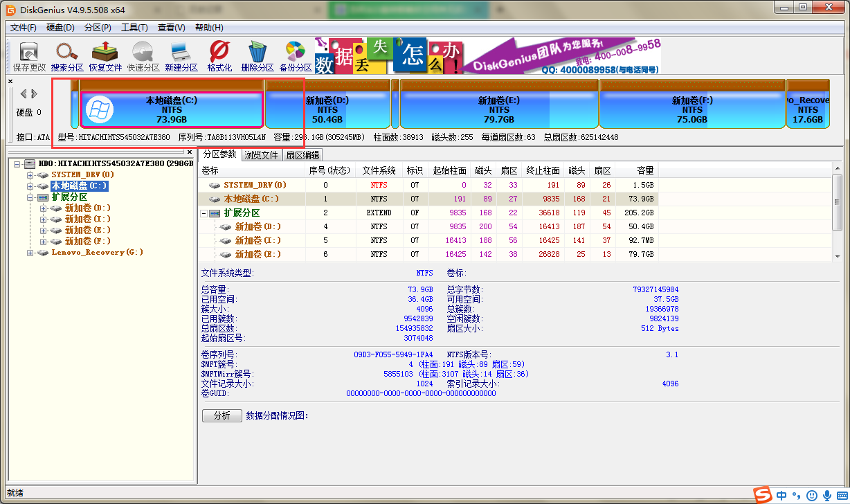This screenshot has width=850, height=504.
Task: Collapse the HD0 disk tree node
Action: point(17,164)
